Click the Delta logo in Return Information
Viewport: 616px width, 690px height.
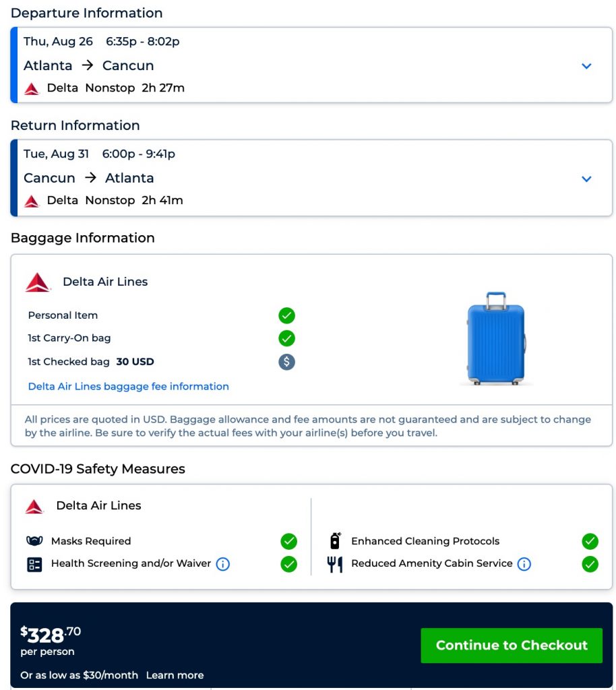[x=32, y=201]
